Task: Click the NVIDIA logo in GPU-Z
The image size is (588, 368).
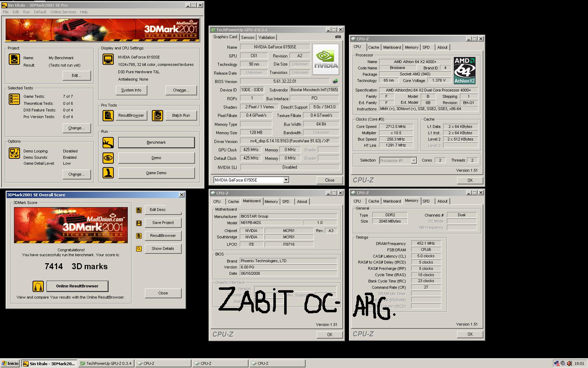Action: point(325,59)
